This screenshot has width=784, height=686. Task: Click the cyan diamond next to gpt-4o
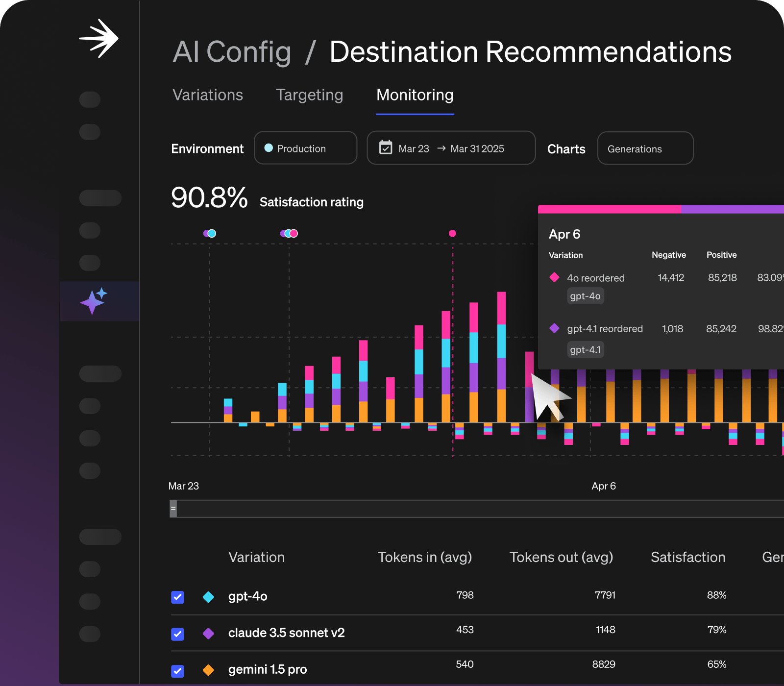(x=208, y=596)
